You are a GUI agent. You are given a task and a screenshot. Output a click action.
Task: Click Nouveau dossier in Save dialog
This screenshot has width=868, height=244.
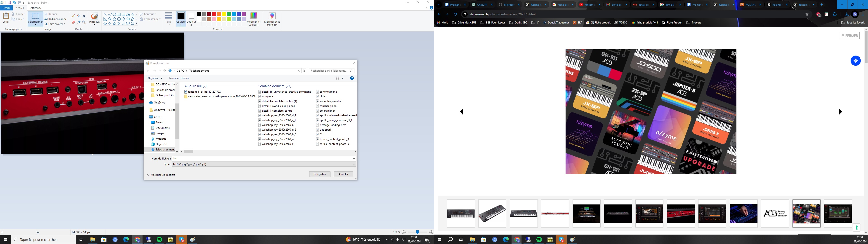click(179, 78)
